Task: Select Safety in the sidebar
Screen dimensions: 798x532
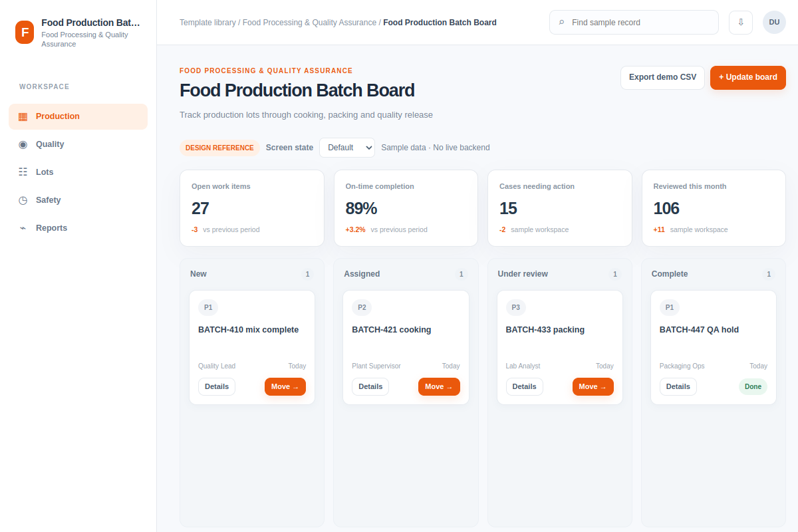Action: coord(78,200)
